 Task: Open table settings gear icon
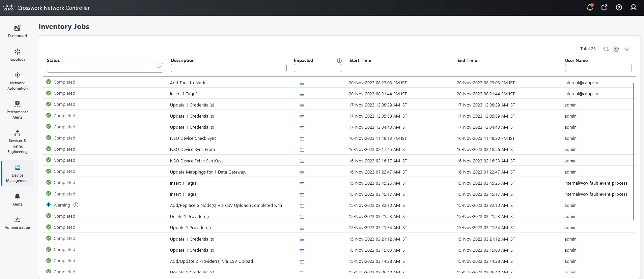616,49
